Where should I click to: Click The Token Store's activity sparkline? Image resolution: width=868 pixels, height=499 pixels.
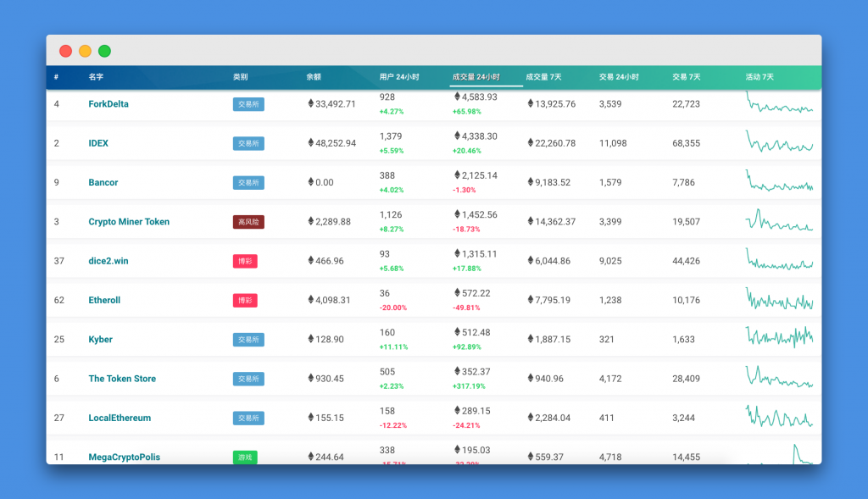tap(780, 376)
